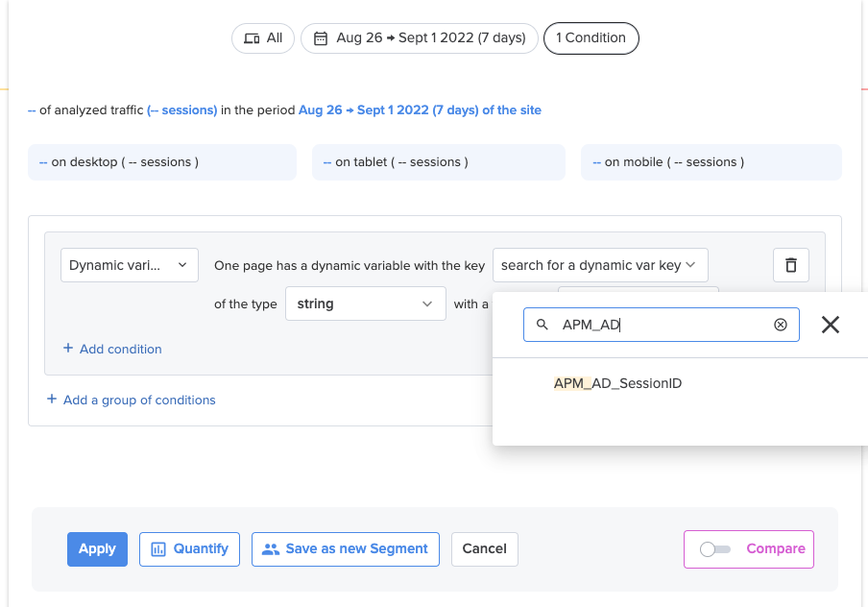Expand the Dynamic variable type dropdown

130,265
